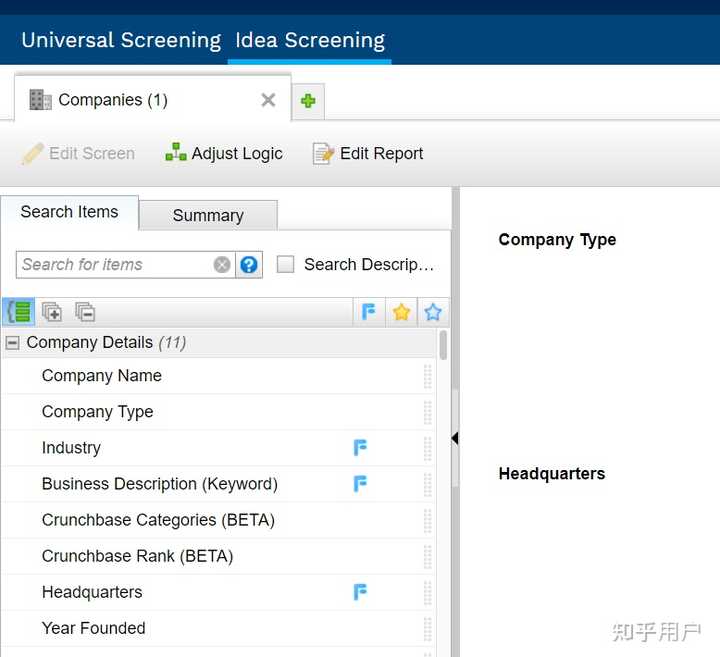Grab the drag handle on Company Name row
This screenshot has height=657, width=720.
[428, 376]
